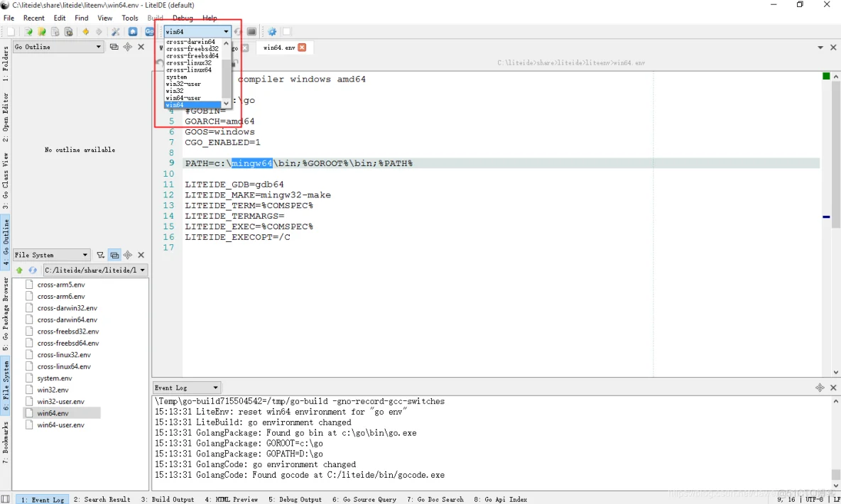Click the blank square toolbar icon after gear
The height and width of the screenshot is (504, 841).
[286, 32]
